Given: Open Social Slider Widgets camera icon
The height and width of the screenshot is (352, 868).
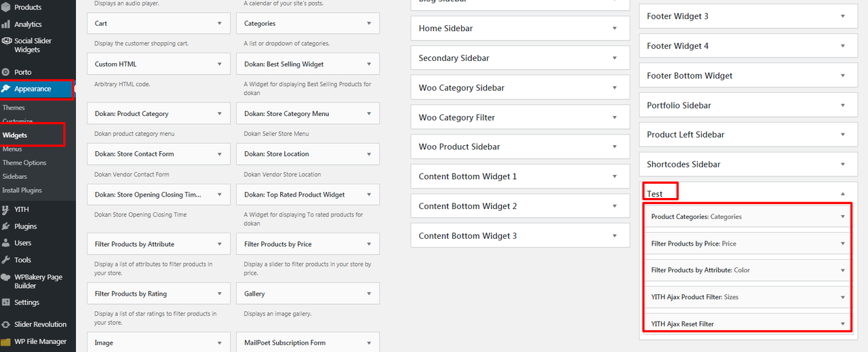Looking at the screenshot, I should 6,41.
